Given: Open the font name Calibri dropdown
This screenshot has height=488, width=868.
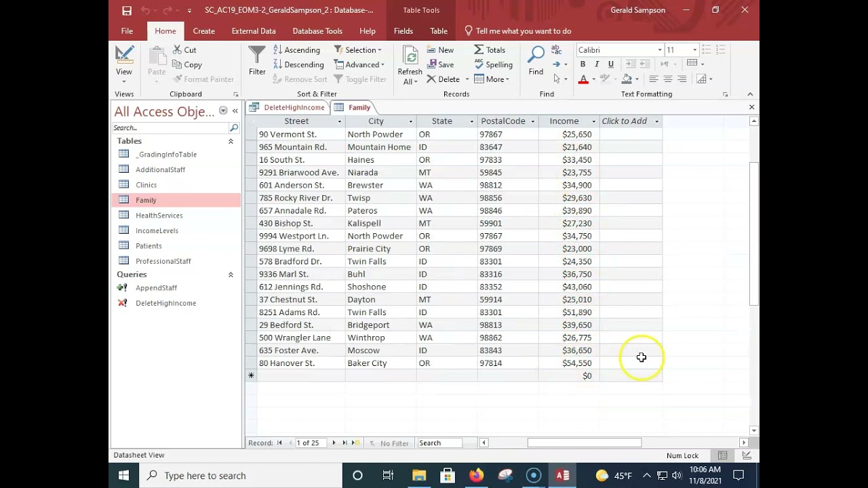Looking at the screenshot, I should click(660, 50).
